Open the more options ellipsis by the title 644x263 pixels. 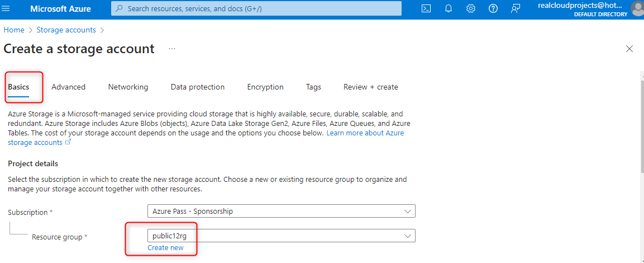[172, 49]
